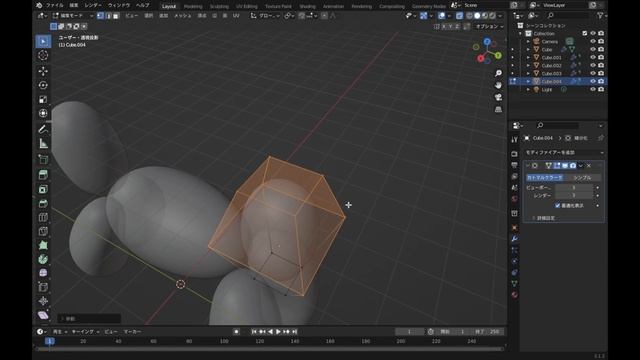640x360 pixels.
Task: Hide Camera object with eye icon
Action: pos(593,41)
